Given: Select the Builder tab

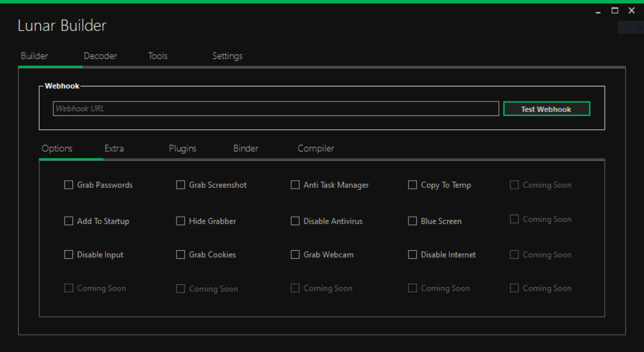Looking at the screenshot, I should point(34,56).
